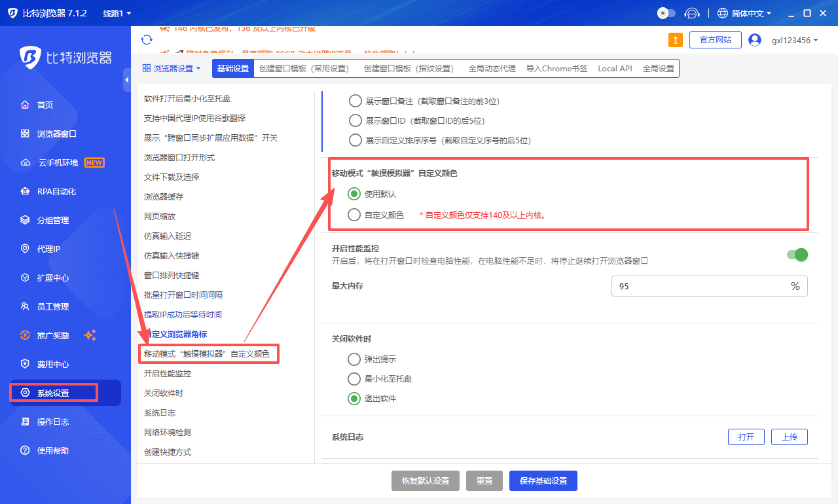
Task: Click the 保存基础设置 button
Action: coord(543,480)
